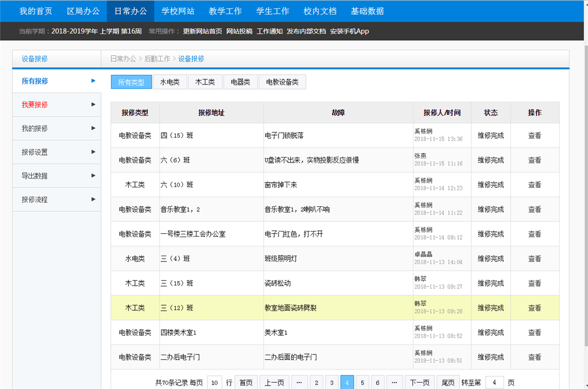Click the 网站投稿 quick link
The width and height of the screenshot is (588, 389).
[x=239, y=31]
